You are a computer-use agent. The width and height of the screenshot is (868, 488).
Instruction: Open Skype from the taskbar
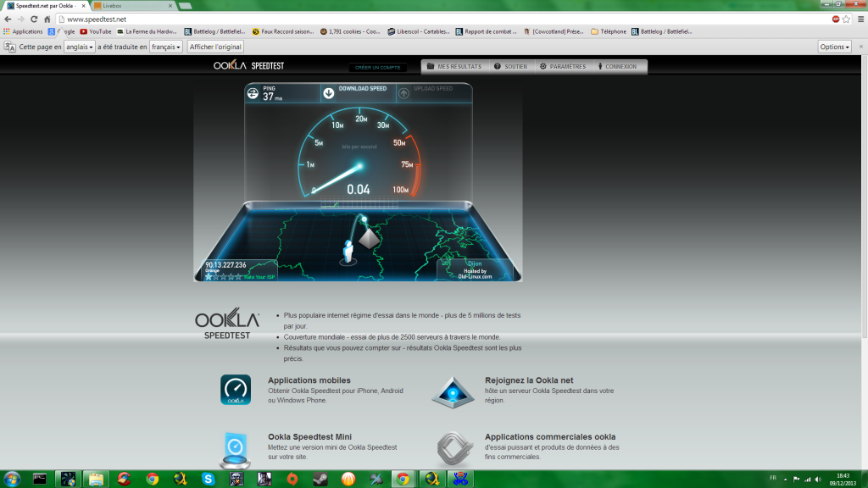pyautogui.click(x=209, y=480)
